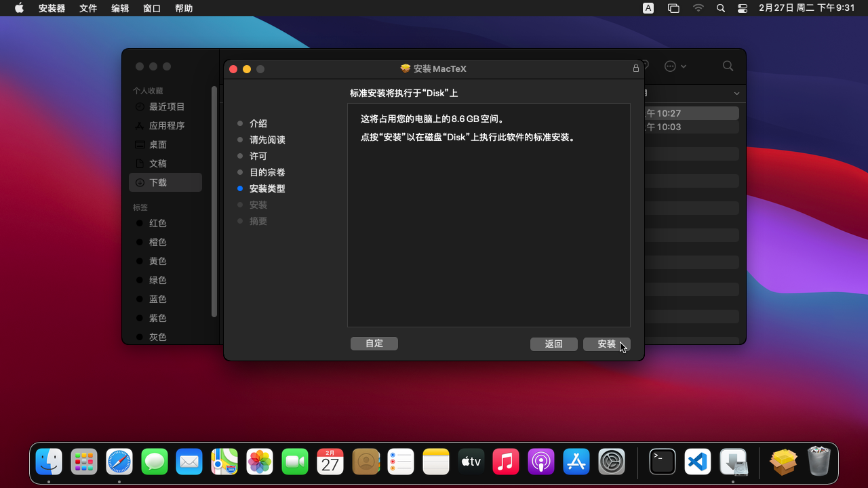The height and width of the screenshot is (488, 868).
Task: Click the Go Back (返回) button
Action: [554, 344]
